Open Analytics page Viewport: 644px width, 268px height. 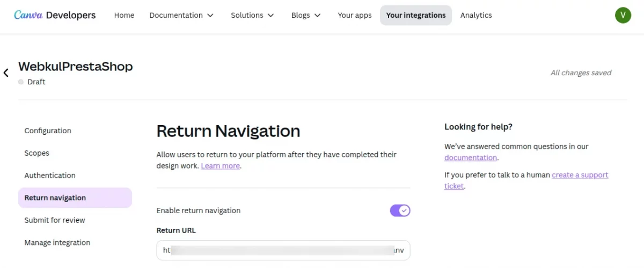476,15
